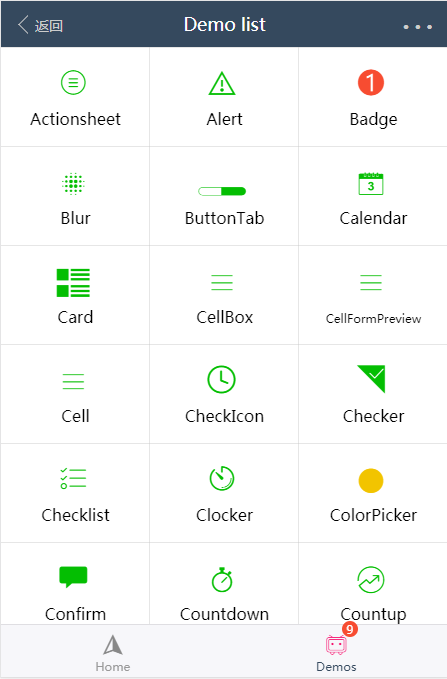Open the CellFormPreview demo
The height and width of the screenshot is (679, 447).
373,295
